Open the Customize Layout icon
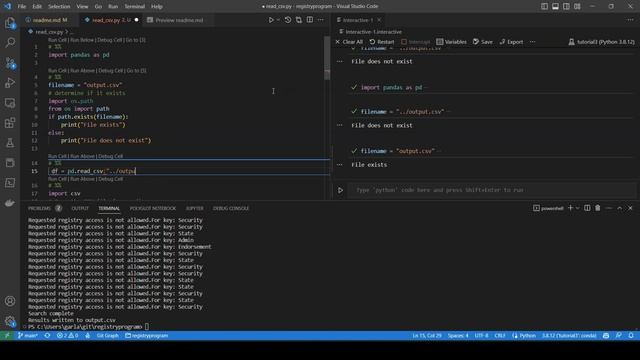 pos(577,7)
